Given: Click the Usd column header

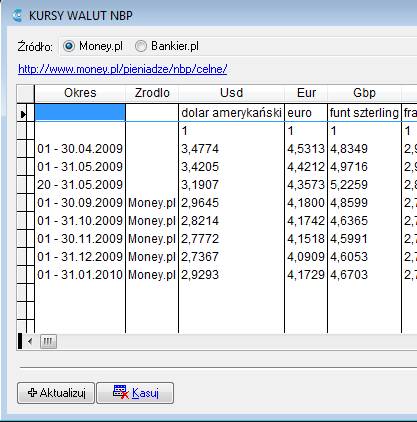Looking at the screenshot, I should point(231,93).
